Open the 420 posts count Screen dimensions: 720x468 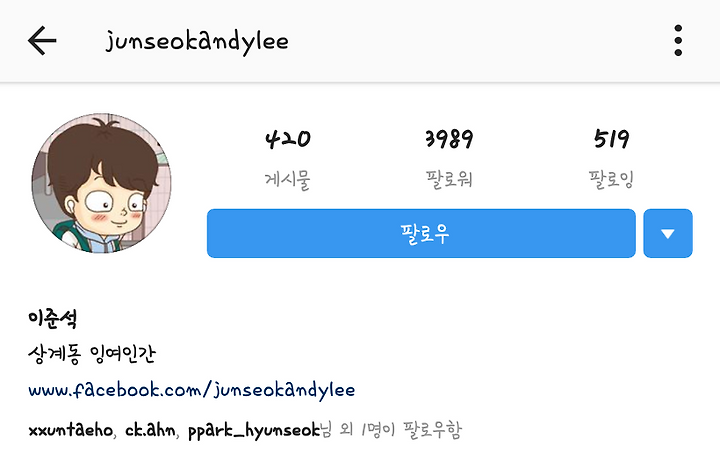(288, 139)
